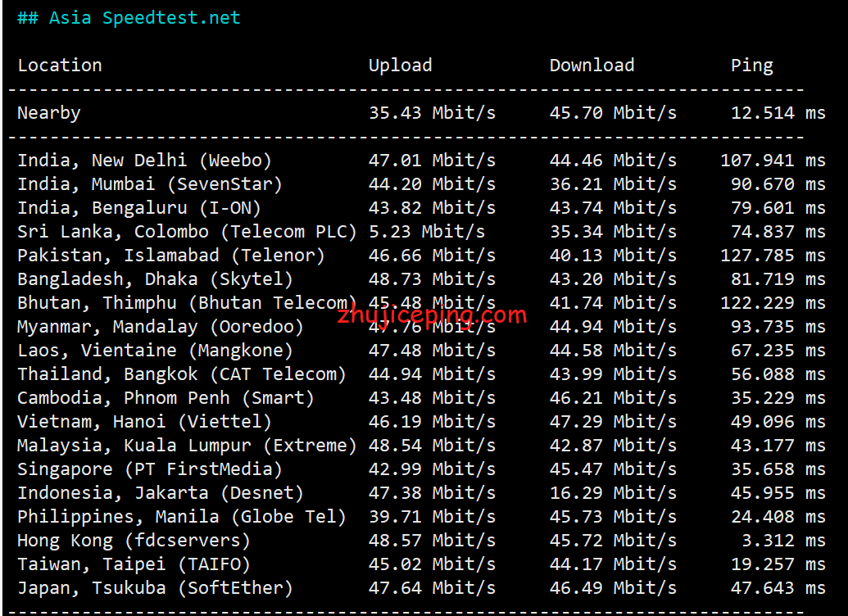Click New Delhi ping "107.941 ms"
This screenshot has height=616, width=848.
click(x=773, y=161)
